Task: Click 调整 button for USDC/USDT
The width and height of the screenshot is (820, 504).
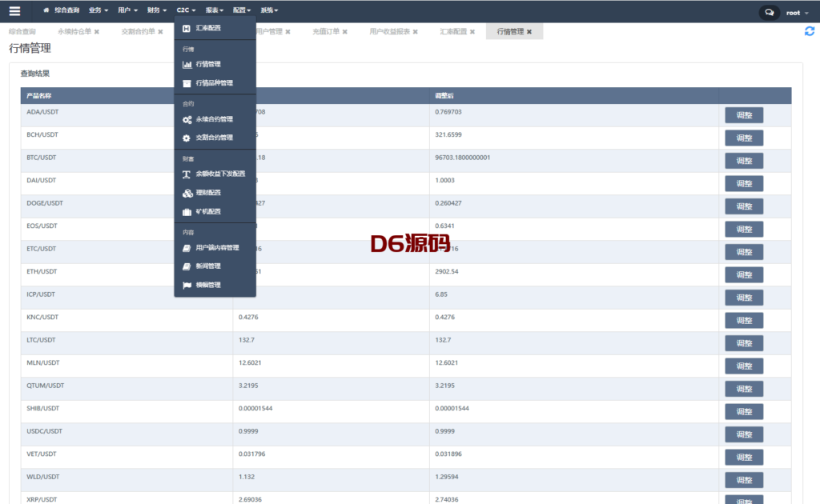Action: [744, 434]
